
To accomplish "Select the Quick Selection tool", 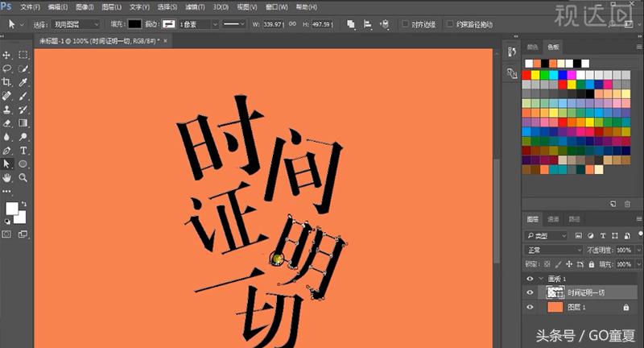I will [x=23, y=68].
